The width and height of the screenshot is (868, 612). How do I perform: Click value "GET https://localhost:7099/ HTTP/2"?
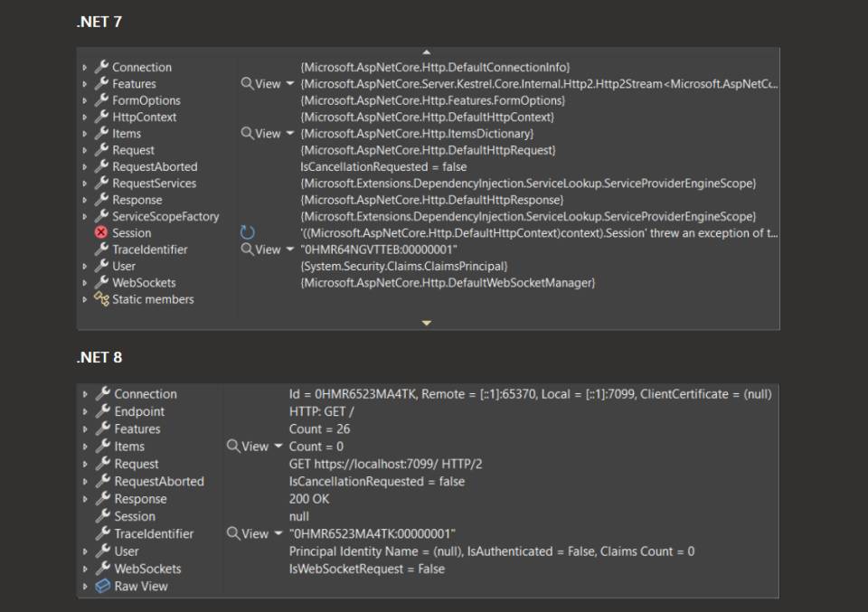click(385, 465)
